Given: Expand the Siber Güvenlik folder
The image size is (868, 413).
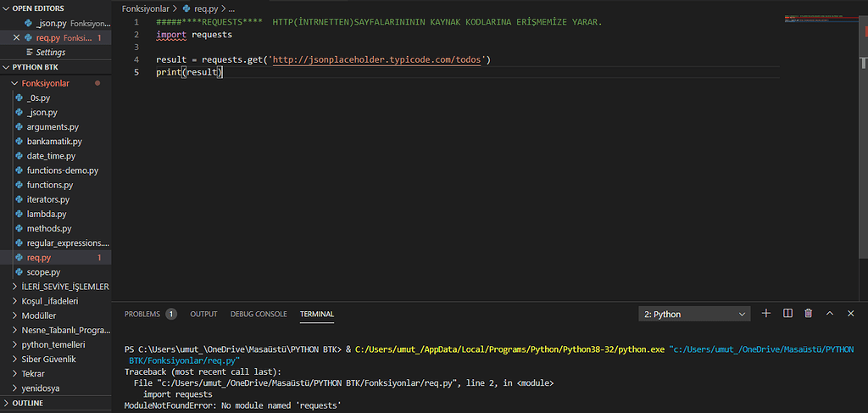Looking at the screenshot, I should point(48,359).
